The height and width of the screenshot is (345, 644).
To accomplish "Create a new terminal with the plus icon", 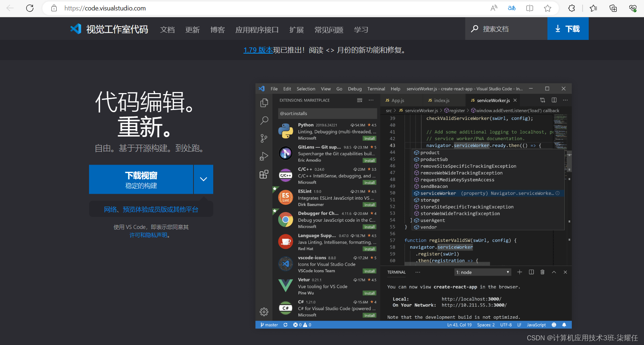I will (520, 272).
